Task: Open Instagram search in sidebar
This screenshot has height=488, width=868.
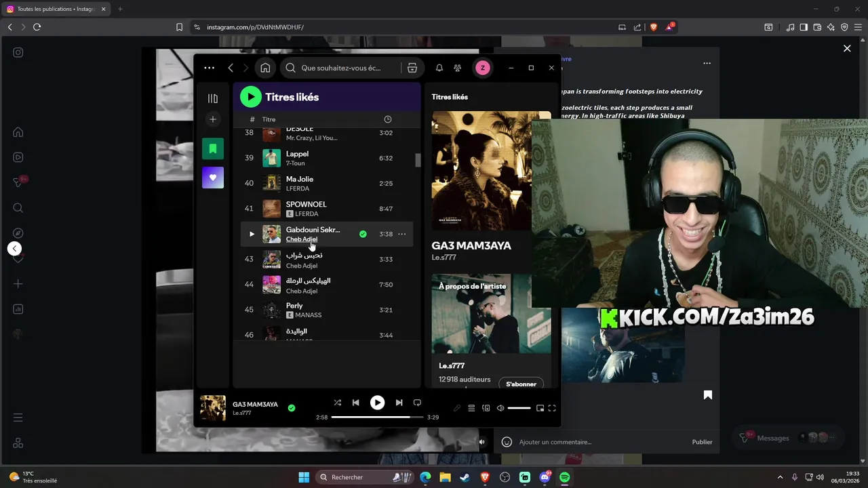Action: pyautogui.click(x=18, y=208)
